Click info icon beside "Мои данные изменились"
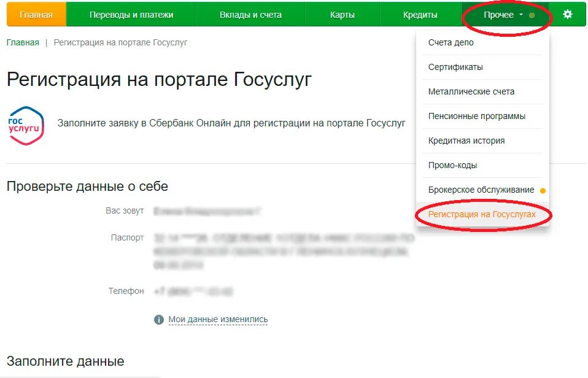This screenshot has width=588, height=378. click(158, 320)
